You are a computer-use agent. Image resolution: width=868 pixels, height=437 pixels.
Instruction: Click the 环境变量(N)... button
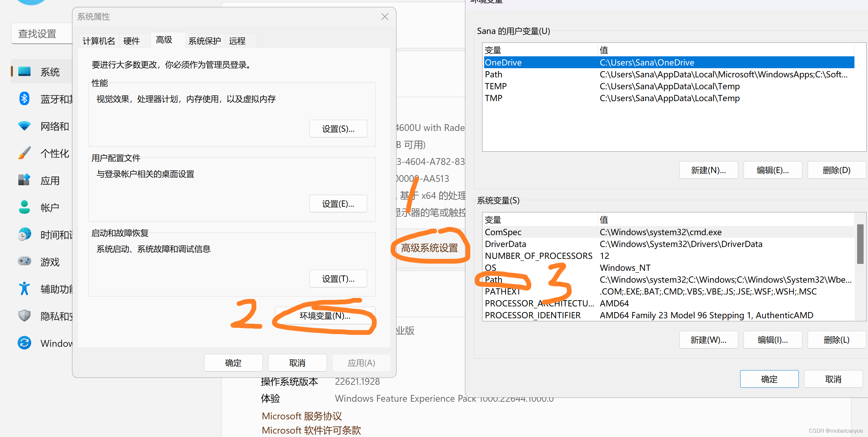pyautogui.click(x=325, y=316)
